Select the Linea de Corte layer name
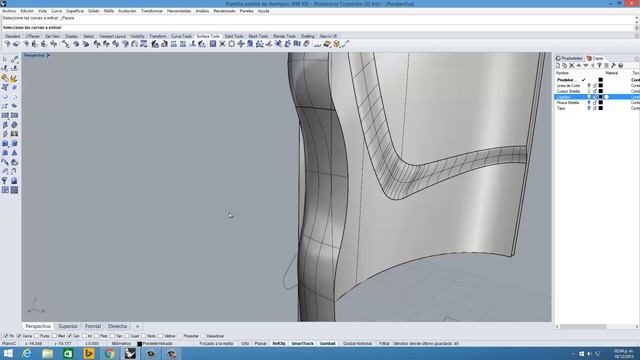 pyautogui.click(x=568, y=86)
